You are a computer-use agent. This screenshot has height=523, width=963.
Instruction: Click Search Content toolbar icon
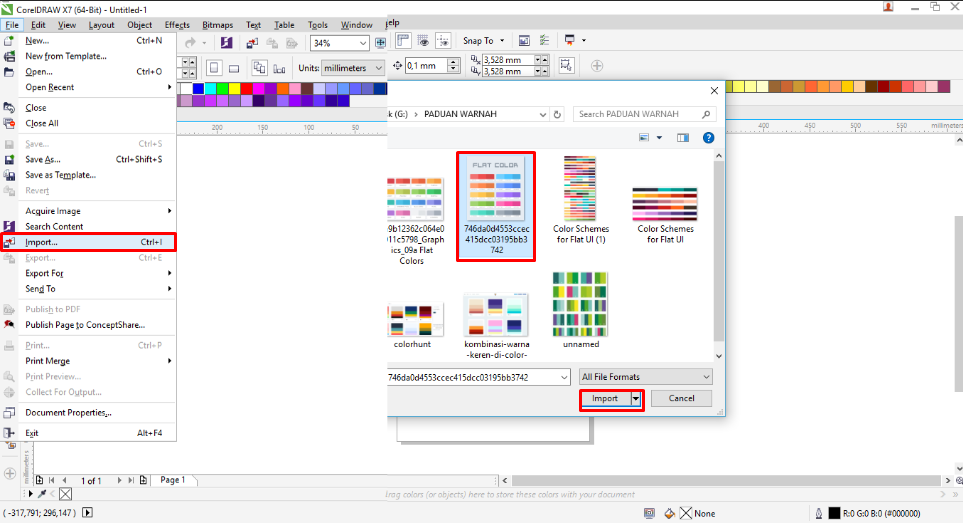coord(227,43)
